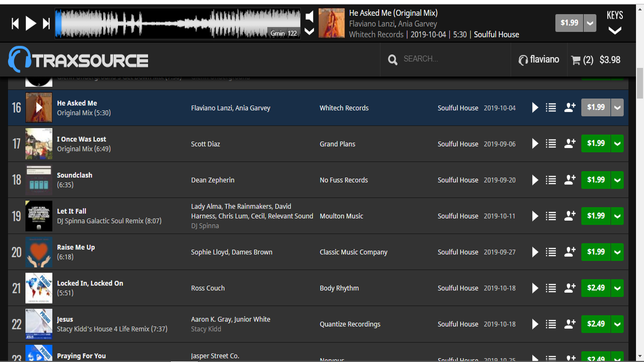The height and width of the screenshot is (362, 644).
Task: Play He Asked Me from its artwork
Action: point(39,107)
